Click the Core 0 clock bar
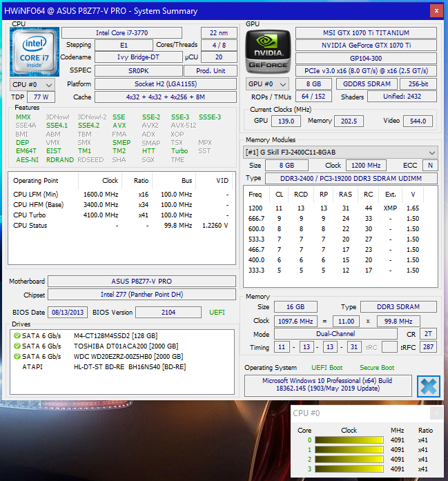 click(349, 440)
